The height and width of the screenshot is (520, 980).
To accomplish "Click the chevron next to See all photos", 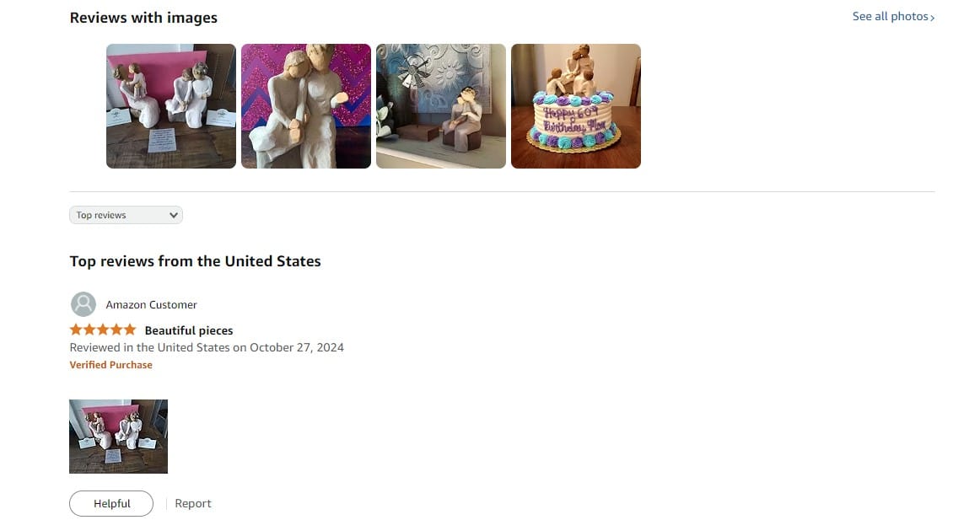I will pyautogui.click(x=932, y=18).
